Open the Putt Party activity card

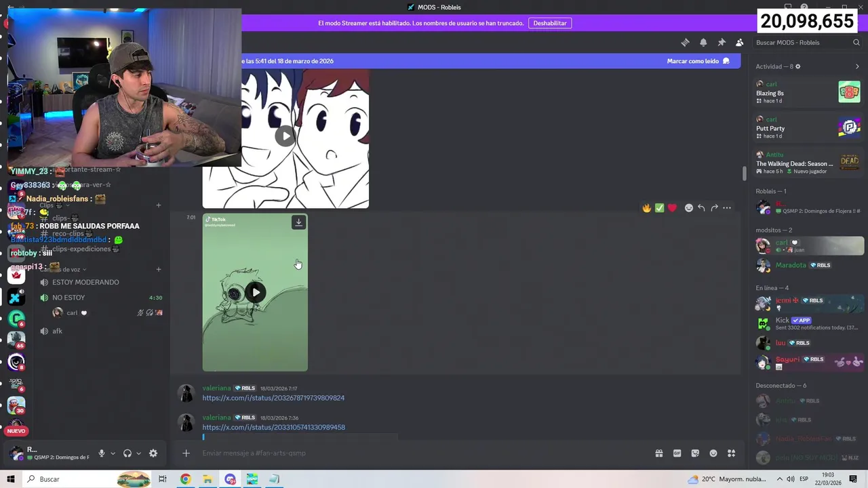808,127
